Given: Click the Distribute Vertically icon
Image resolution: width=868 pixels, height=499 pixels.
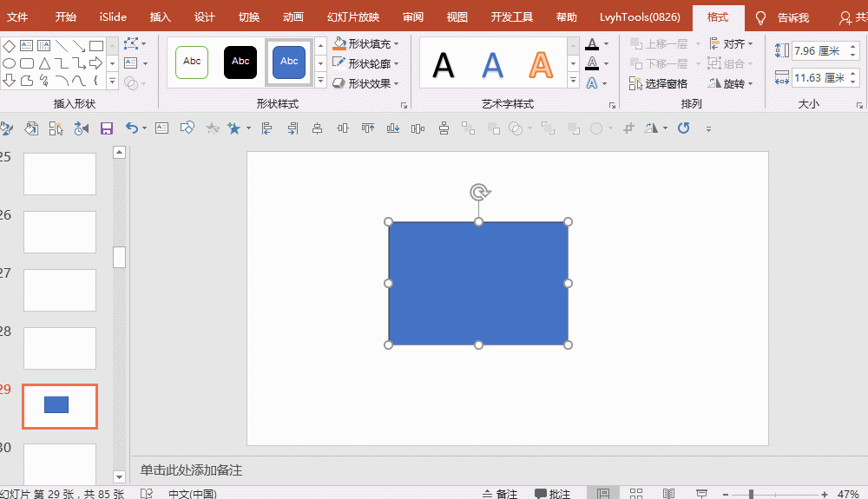Looking at the screenshot, I should 444,129.
